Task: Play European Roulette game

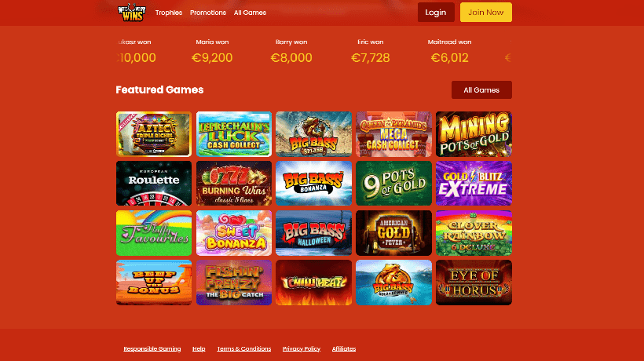Action: pos(154,184)
